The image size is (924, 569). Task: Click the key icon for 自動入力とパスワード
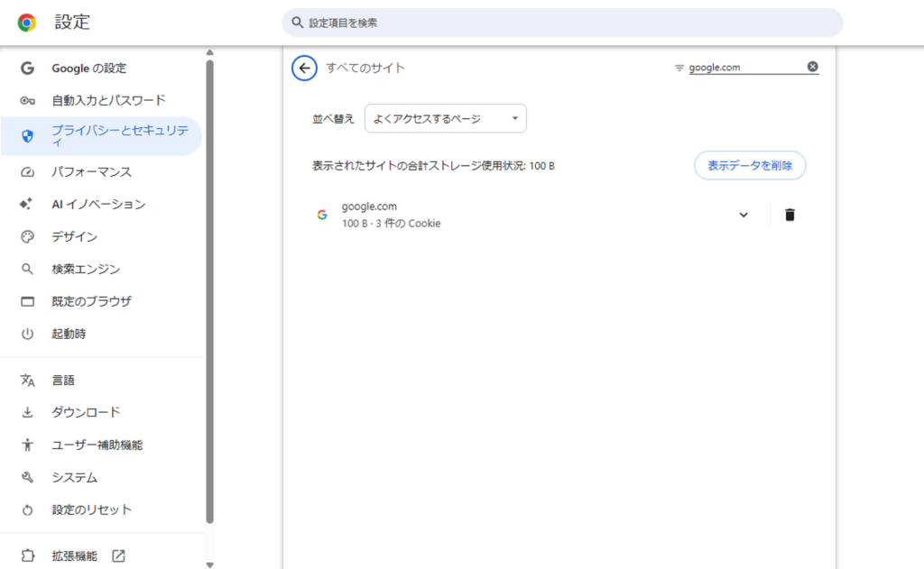[27, 101]
